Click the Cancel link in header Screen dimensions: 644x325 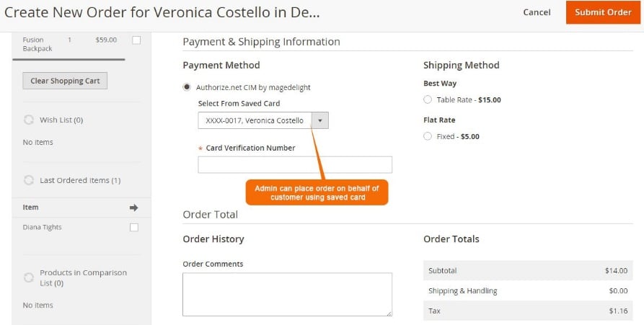[537, 12]
